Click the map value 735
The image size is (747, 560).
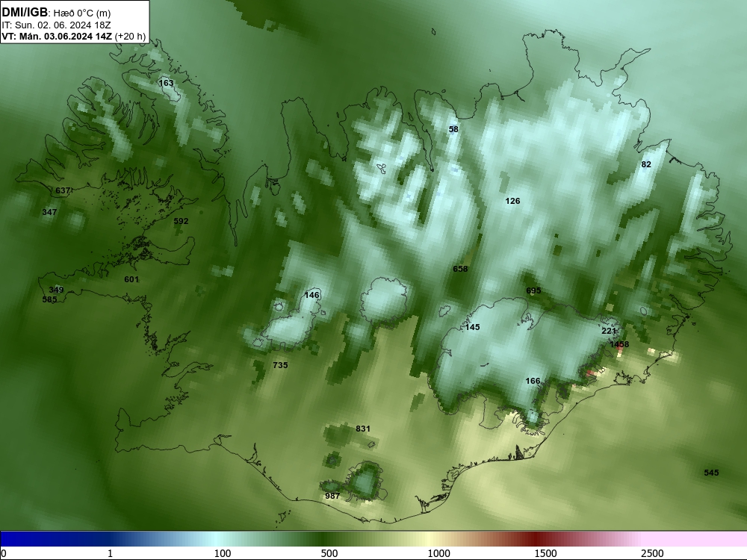[280, 365]
